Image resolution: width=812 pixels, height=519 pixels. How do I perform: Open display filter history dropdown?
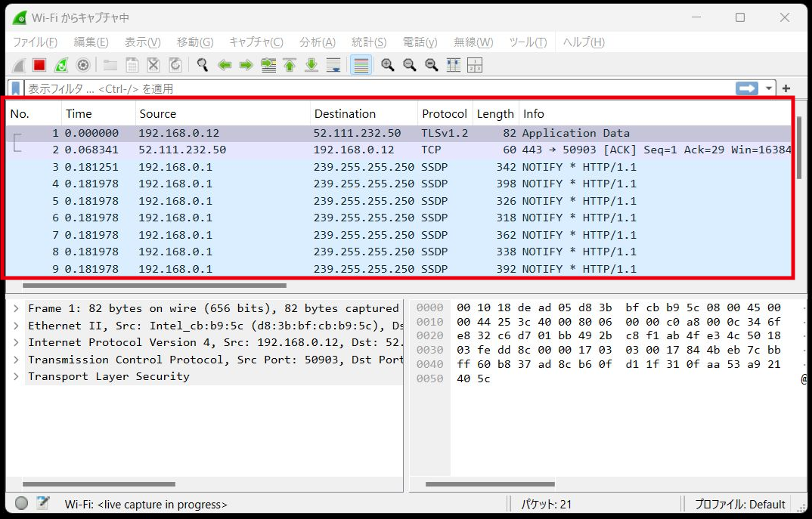pos(769,88)
